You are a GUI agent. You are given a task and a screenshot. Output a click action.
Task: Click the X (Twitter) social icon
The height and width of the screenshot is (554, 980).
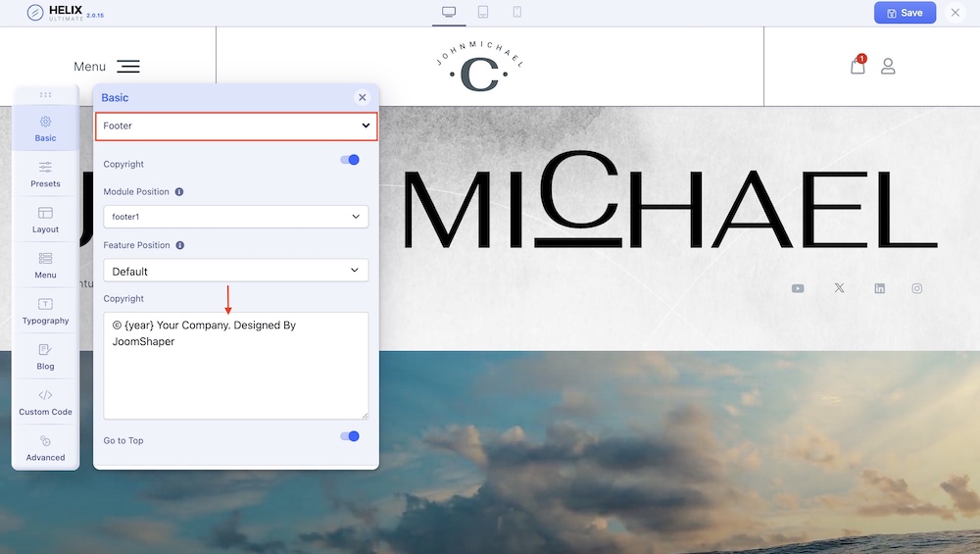click(x=839, y=287)
